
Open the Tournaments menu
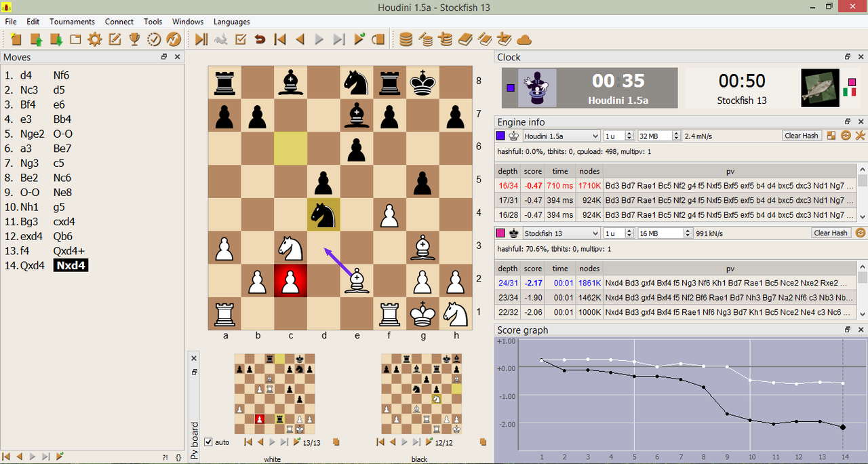click(x=73, y=22)
